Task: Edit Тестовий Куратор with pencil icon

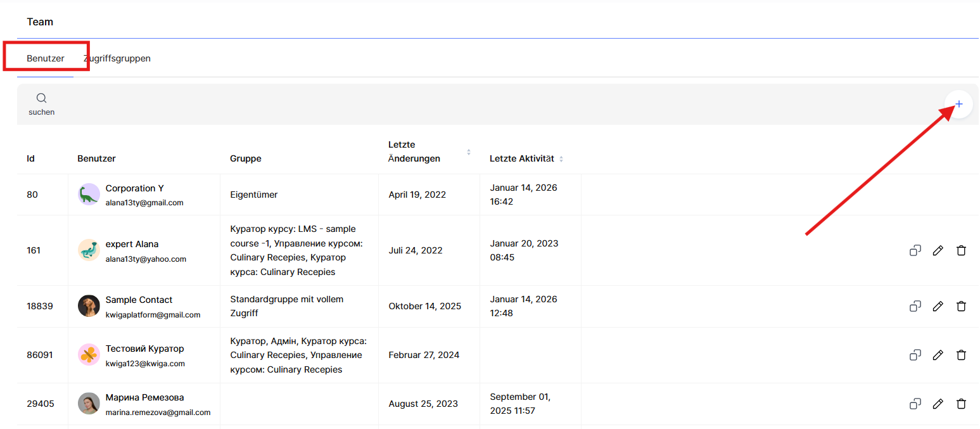Action: coord(938,355)
